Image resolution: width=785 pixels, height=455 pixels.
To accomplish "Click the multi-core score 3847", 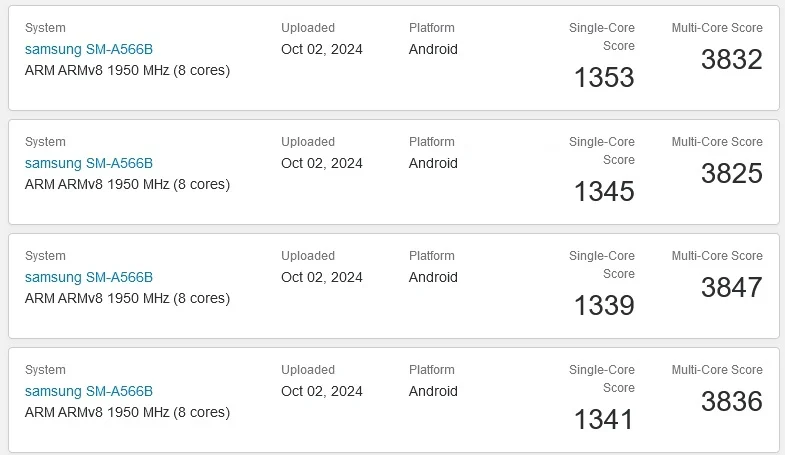I will (x=731, y=288).
